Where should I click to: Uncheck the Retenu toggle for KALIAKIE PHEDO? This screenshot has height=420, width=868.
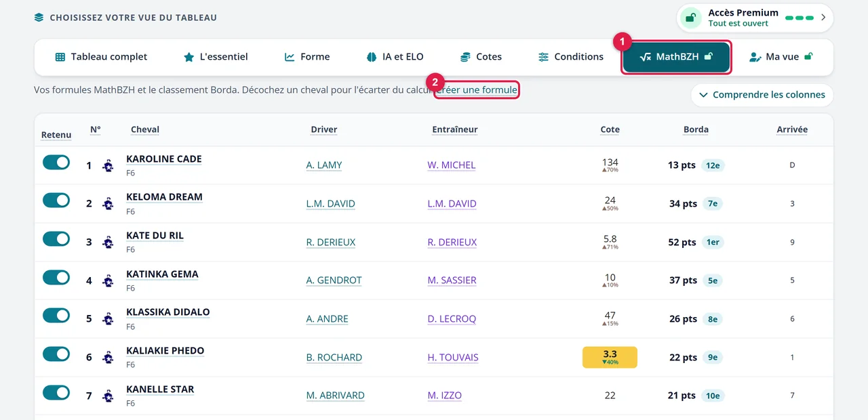pyautogui.click(x=56, y=354)
